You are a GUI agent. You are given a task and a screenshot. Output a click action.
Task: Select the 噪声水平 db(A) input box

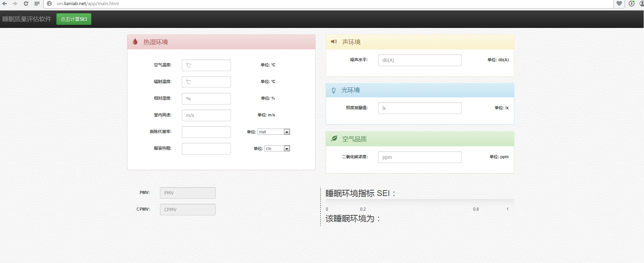point(419,60)
